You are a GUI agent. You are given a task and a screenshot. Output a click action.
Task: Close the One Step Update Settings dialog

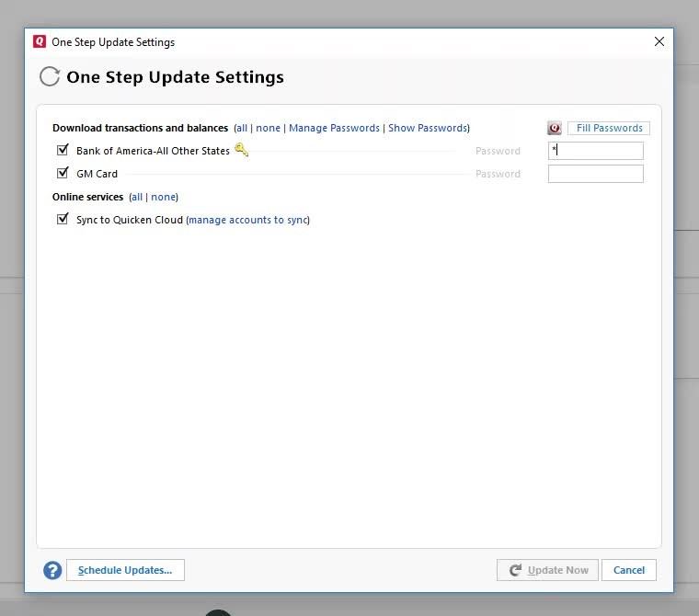click(659, 41)
